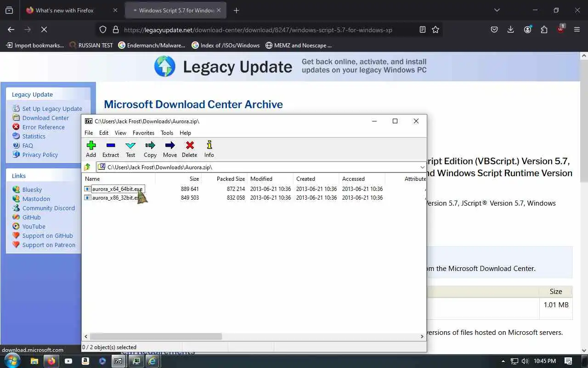The height and width of the screenshot is (368, 588).
Task: Open Firefox downloads panel
Action: (x=510, y=29)
